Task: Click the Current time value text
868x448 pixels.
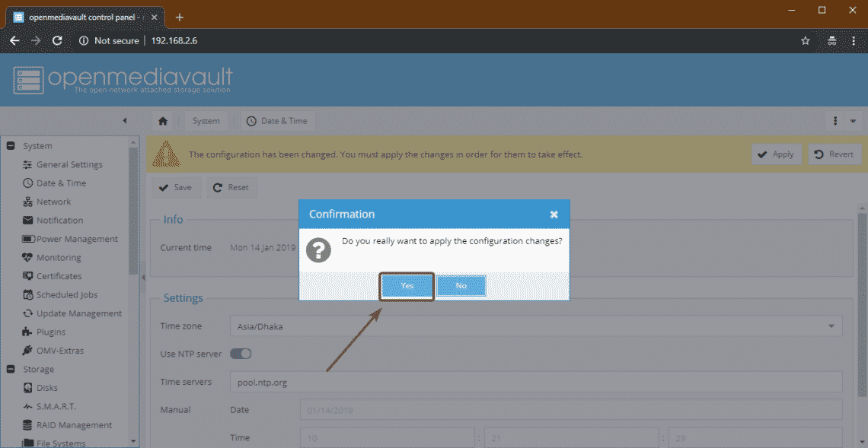Action: [x=263, y=247]
